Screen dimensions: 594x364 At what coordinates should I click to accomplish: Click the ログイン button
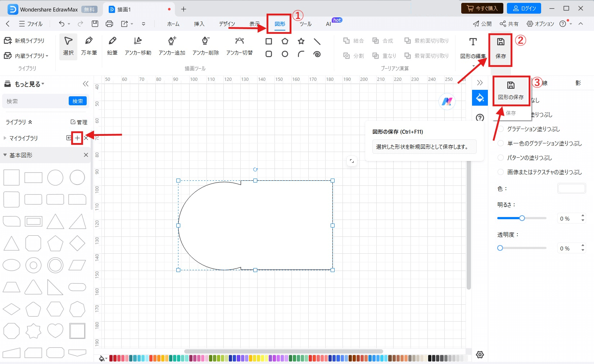point(524,8)
